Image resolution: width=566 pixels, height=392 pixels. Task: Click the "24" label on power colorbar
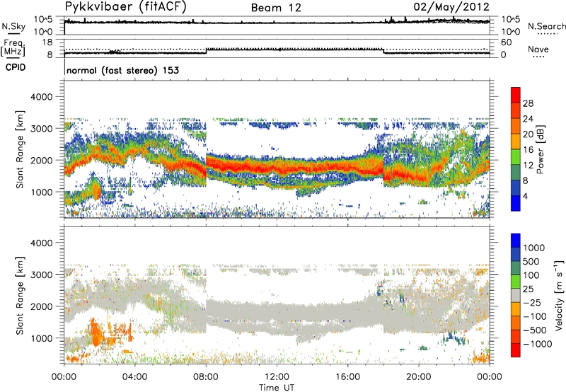point(528,119)
